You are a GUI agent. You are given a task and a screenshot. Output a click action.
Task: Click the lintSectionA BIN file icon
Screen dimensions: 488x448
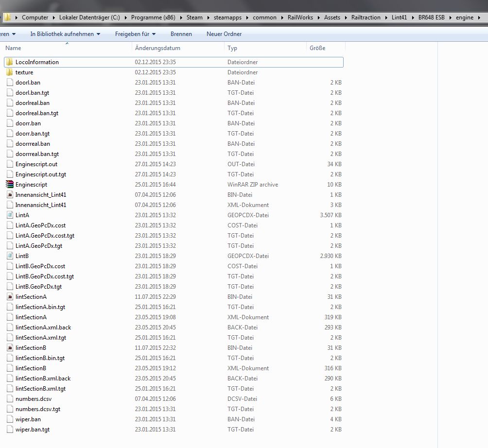(10, 297)
